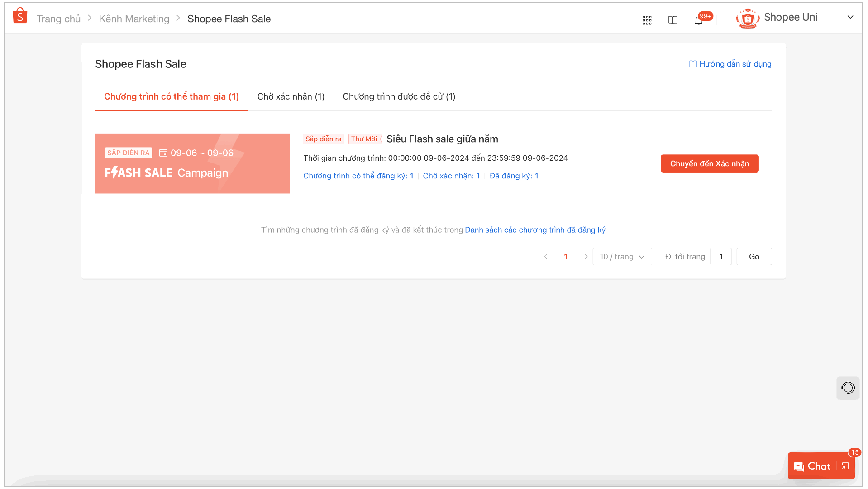Go to next page with the right chevron

click(586, 256)
